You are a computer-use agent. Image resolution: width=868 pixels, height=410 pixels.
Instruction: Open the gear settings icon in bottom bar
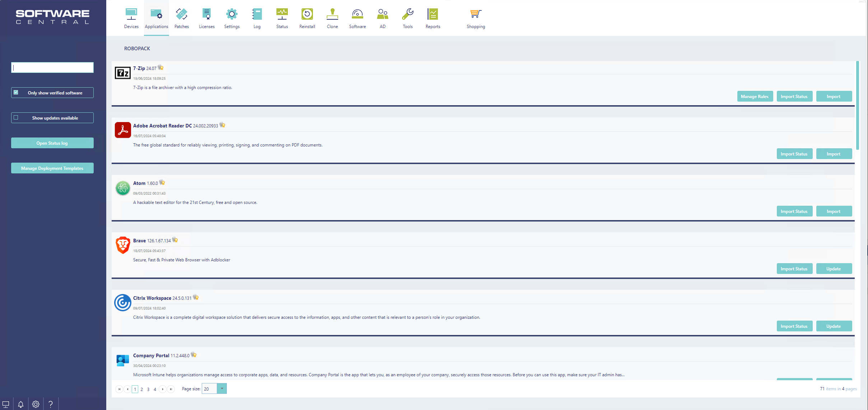(36, 404)
